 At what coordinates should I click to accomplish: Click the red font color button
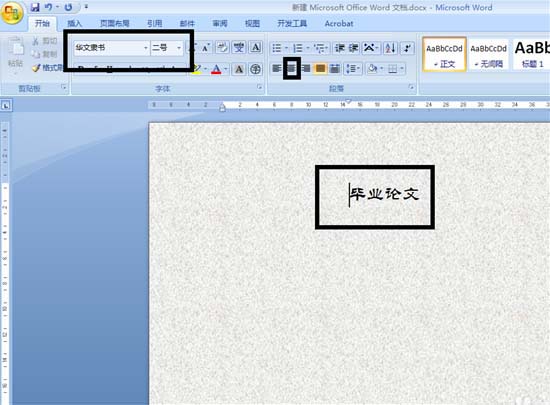(216, 69)
